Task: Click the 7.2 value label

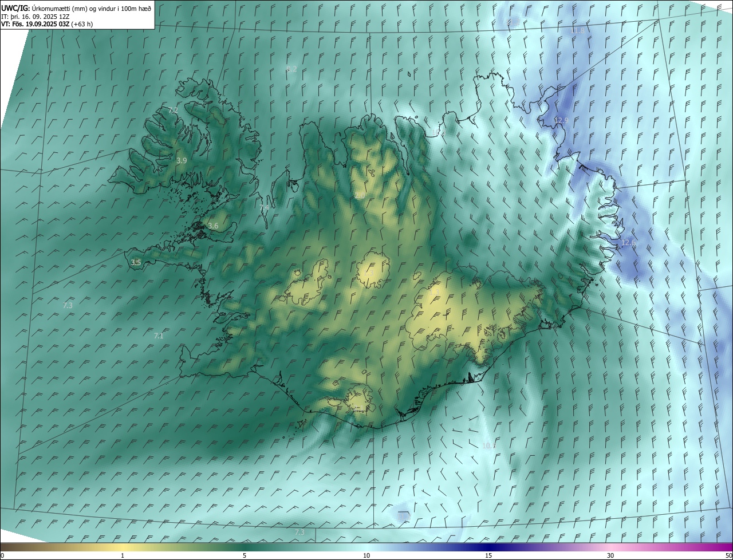Action: [x=173, y=110]
